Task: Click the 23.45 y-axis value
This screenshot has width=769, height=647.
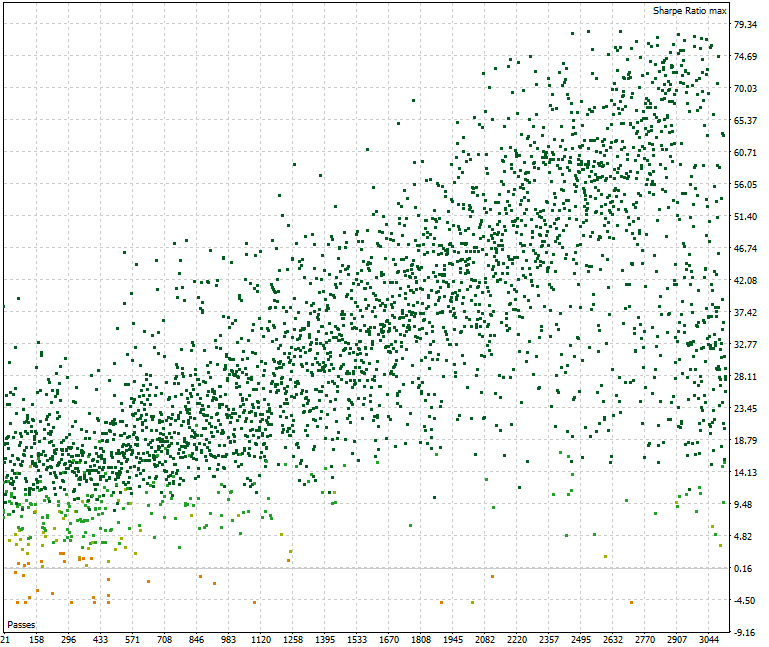Action: click(745, 409)
